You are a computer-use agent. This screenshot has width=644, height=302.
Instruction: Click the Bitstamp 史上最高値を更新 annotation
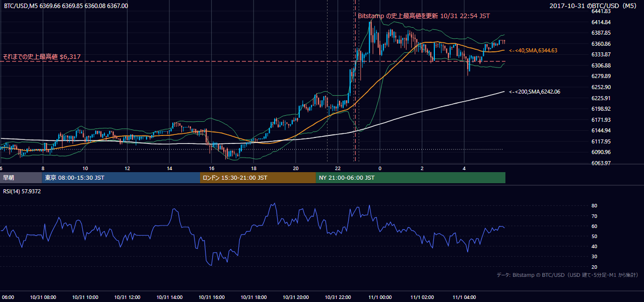click(424, 16)
